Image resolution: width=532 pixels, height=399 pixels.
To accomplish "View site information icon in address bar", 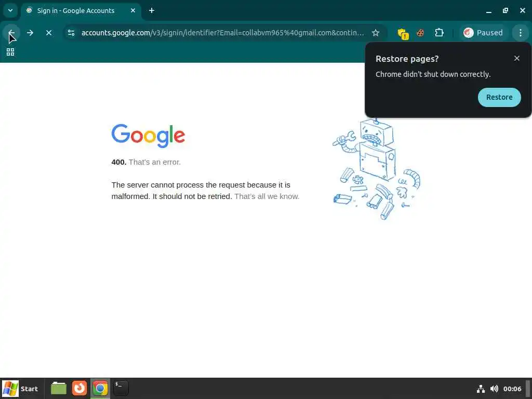I will [71, 33].
